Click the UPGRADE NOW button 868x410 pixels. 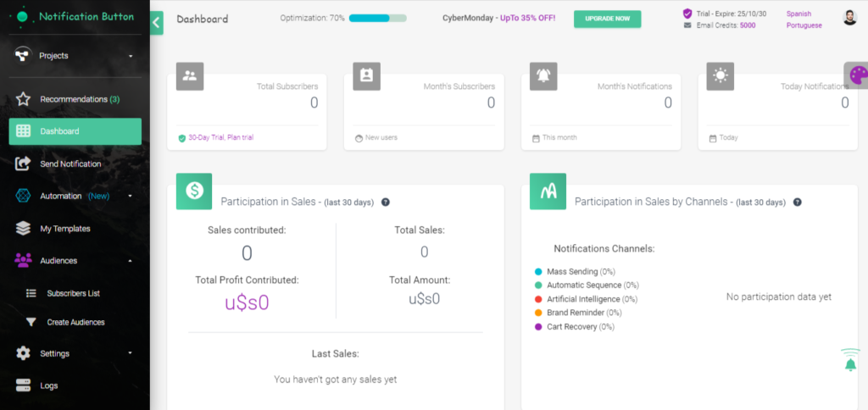pyautogui.click(x=607, y=19)
